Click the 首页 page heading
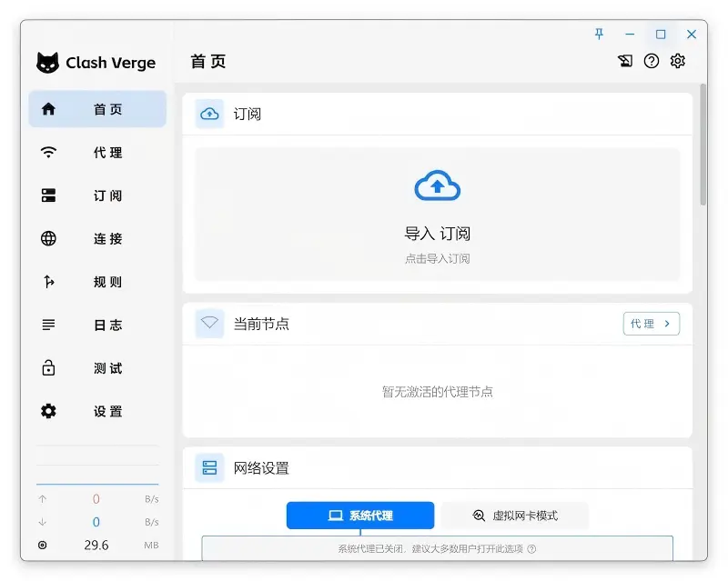 click(208, 61)
